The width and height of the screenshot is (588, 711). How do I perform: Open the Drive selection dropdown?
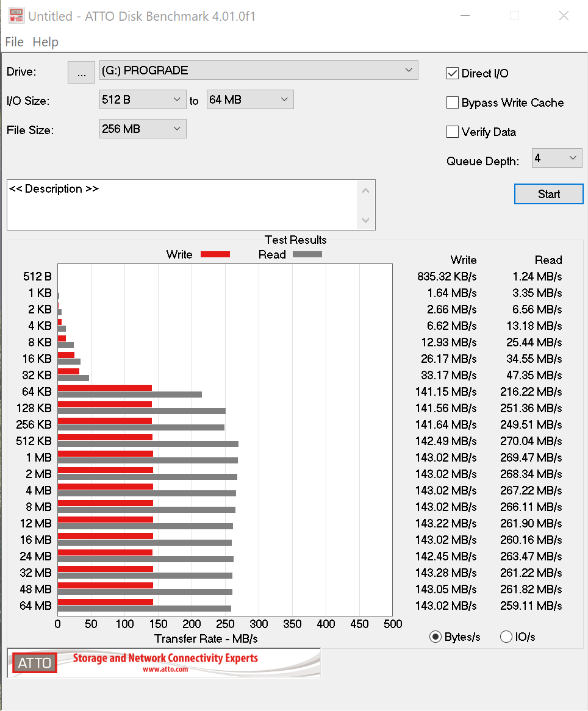tap(259, 71)
